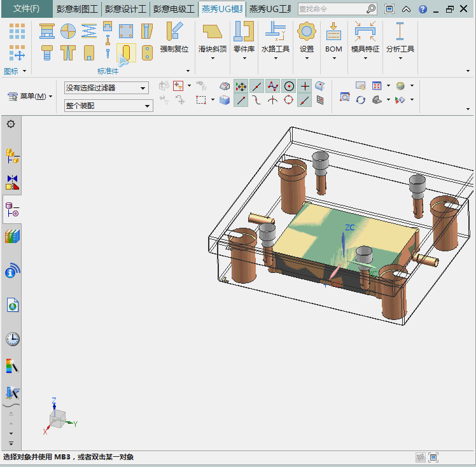Open the Assembly Navigator in sidebar
Viewport: 476px width, 467px height.
pyautogui.click(x=12, y=155)
